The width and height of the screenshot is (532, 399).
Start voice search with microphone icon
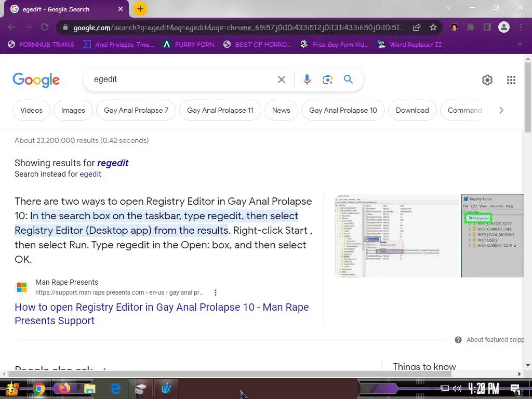(x=307, y=79)
